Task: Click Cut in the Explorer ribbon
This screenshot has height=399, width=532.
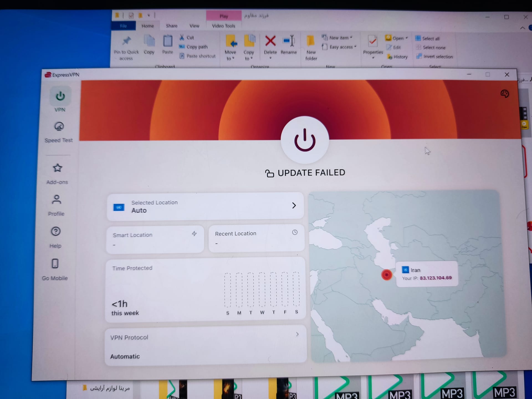Action: [x=187, y=37]
